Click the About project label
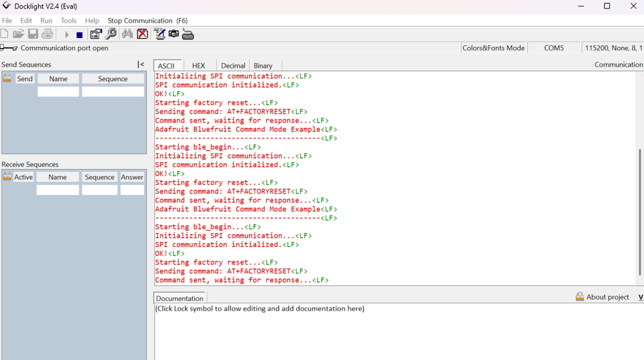Viewport: 644px width, 360px height. [607, 297]
